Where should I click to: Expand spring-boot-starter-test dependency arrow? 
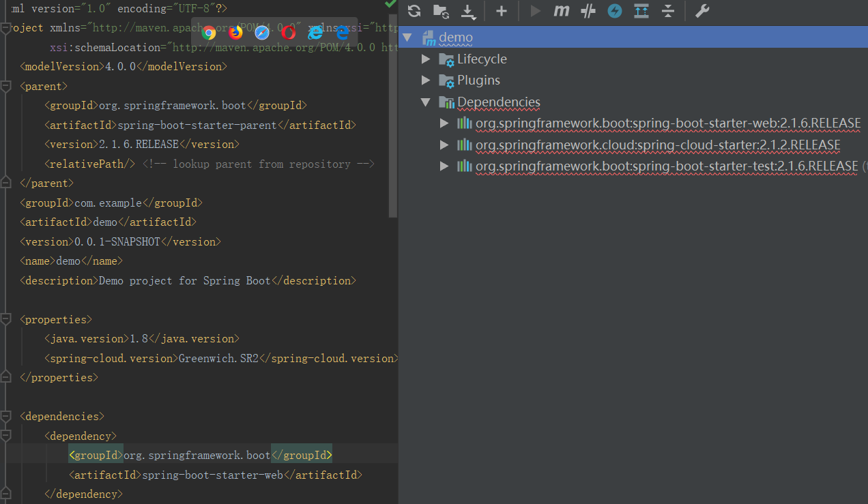(444, 166)
